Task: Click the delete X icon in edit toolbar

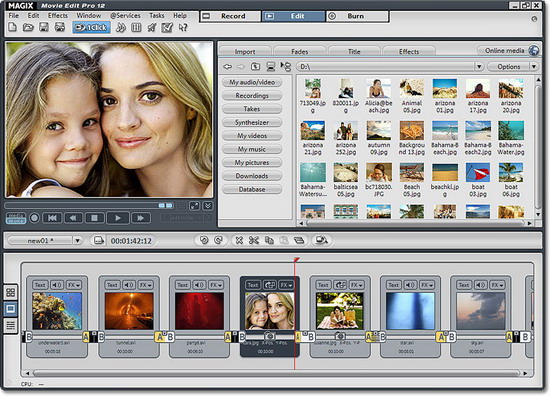Action: tap(239, 240)
